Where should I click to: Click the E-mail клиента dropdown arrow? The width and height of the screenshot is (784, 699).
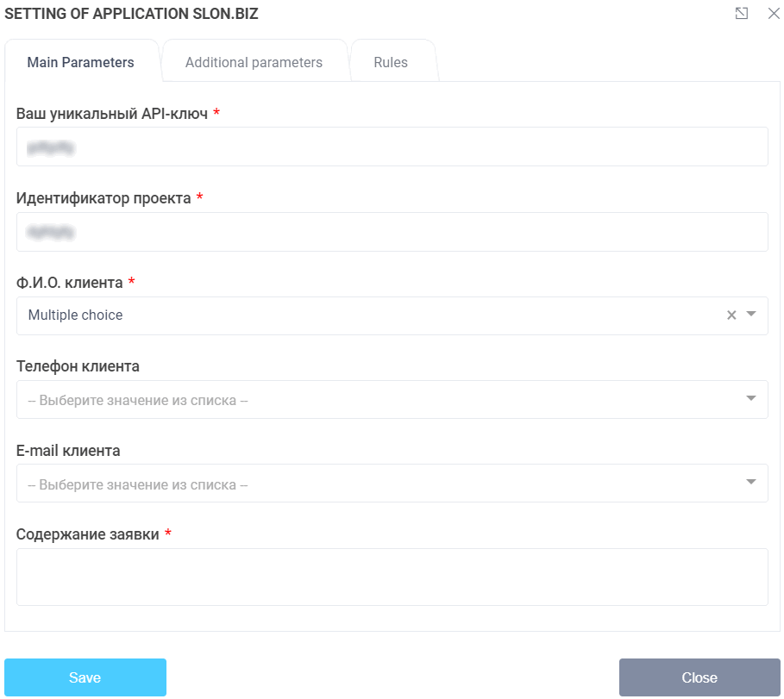(x=750, y=483)
